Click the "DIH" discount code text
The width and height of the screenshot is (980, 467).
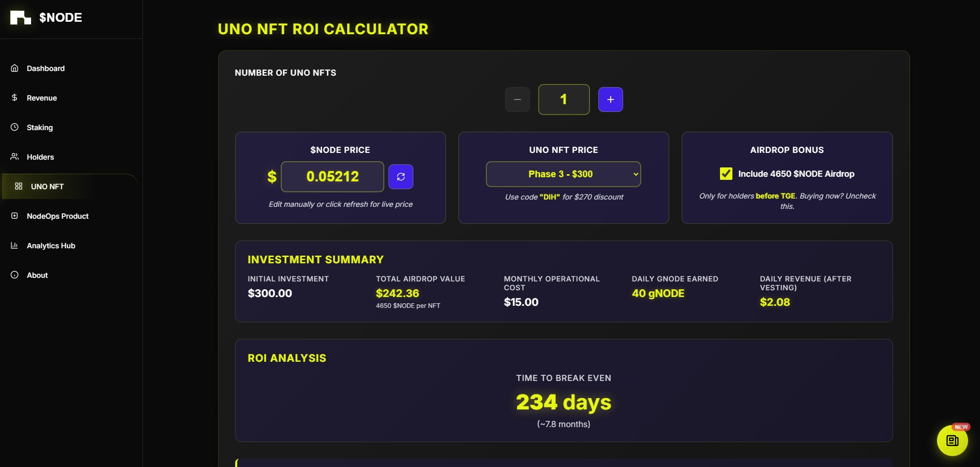[x=550, y=197]
